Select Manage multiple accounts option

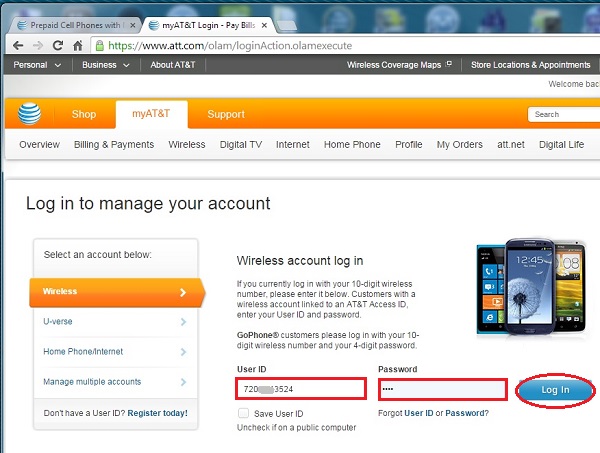pos(115,382)
